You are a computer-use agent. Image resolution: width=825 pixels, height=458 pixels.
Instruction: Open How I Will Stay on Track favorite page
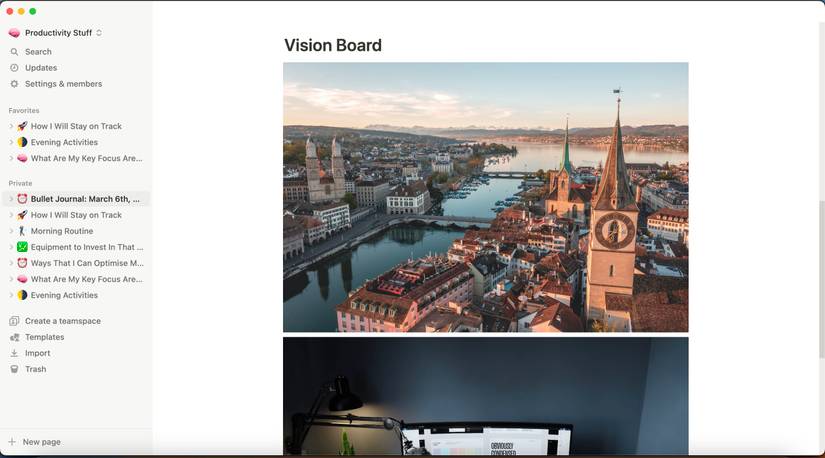[x=76, y=126]
